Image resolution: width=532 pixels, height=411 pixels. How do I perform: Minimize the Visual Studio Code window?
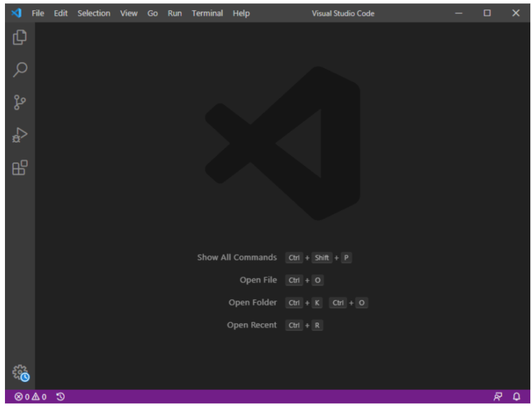(459, 13)
